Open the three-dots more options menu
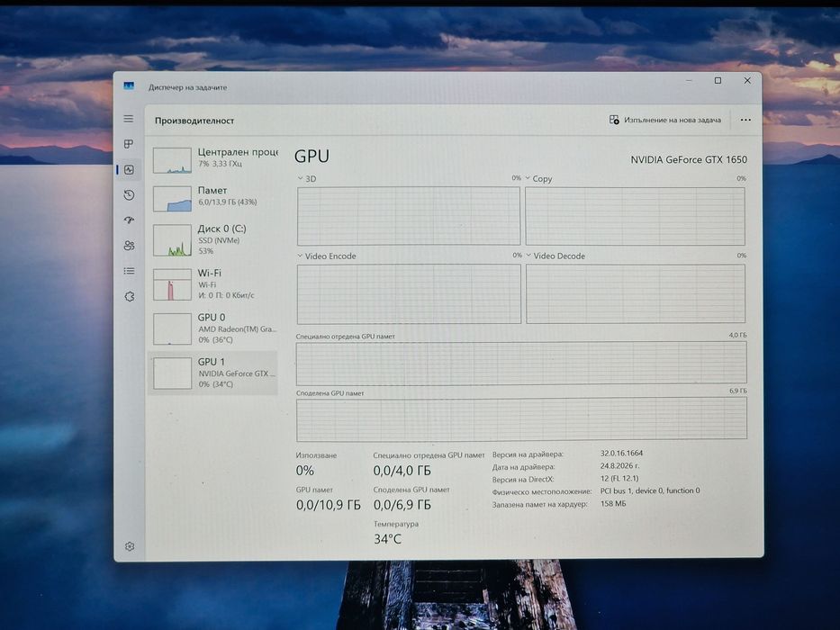The image size is (840, 630). coord(745,120)
